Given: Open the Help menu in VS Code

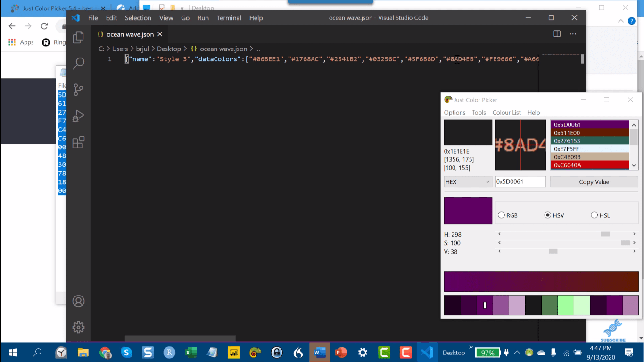Looking at the screenshot, I should (256, 18).
